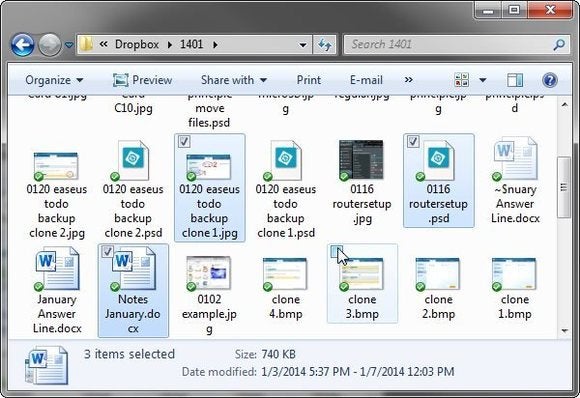Image resolution: width=580 pixels, height=398 pixels.
Task: Close the Explorer window
Action: coord(550,10)
